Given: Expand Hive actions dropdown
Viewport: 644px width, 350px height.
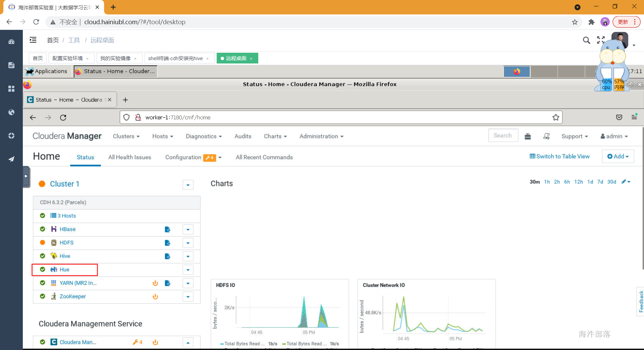Looking at the screenshot, I should pos(188,256).
